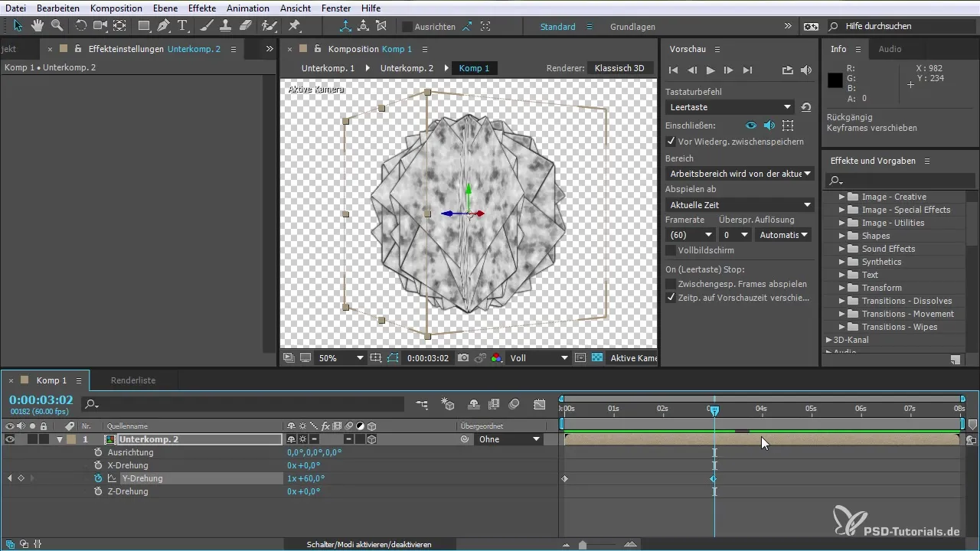This screenshot has width=980, height=551.
Task: Collapse Unterkomp. 2 layer properties
Action: coord(60,440)
